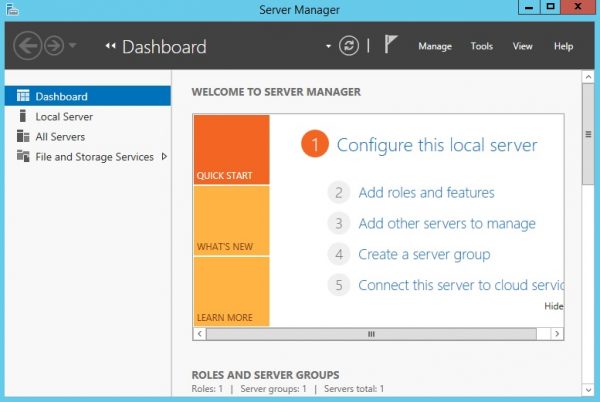Close the Server Manager window
Viewport: 600px width, 402px height.
click(578, 7)
